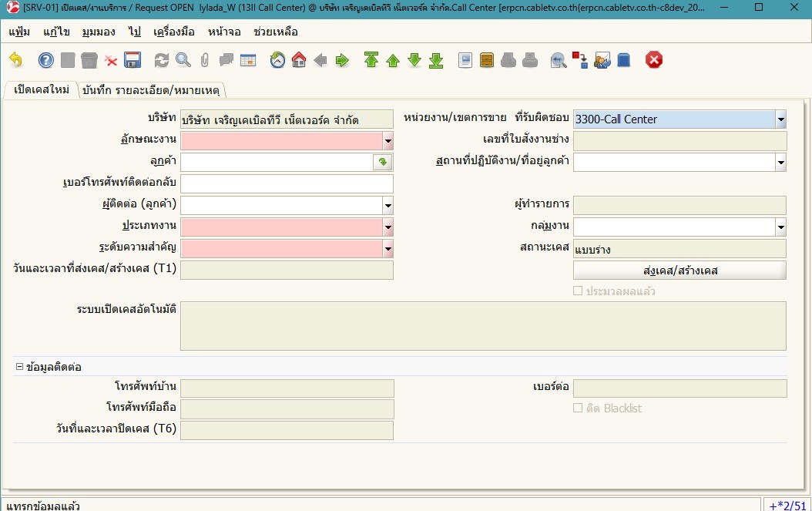Save the record using the floppy disk icon
This screenshot has width=812, height=511.
133,60
